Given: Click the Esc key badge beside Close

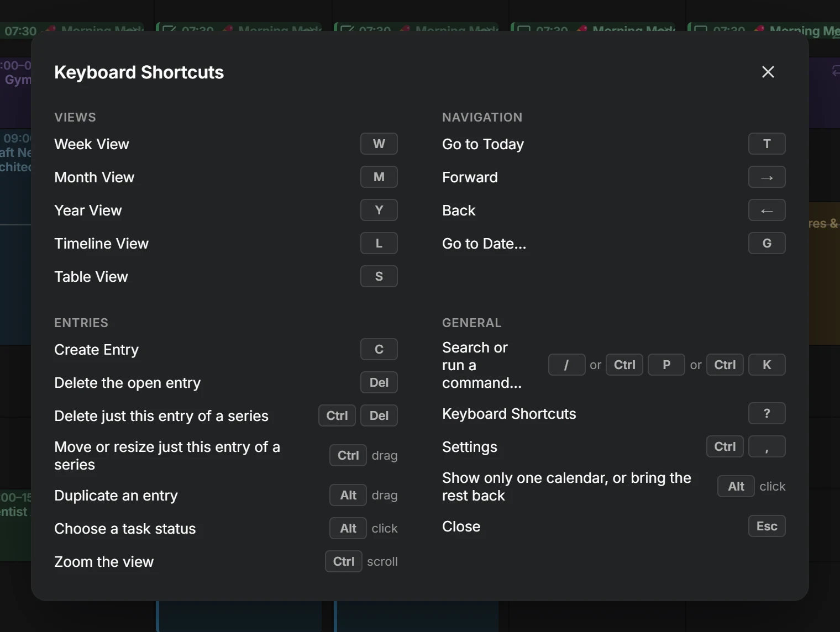Looking at the screenshot, I should pyautogui.click(x=767, y=526).
